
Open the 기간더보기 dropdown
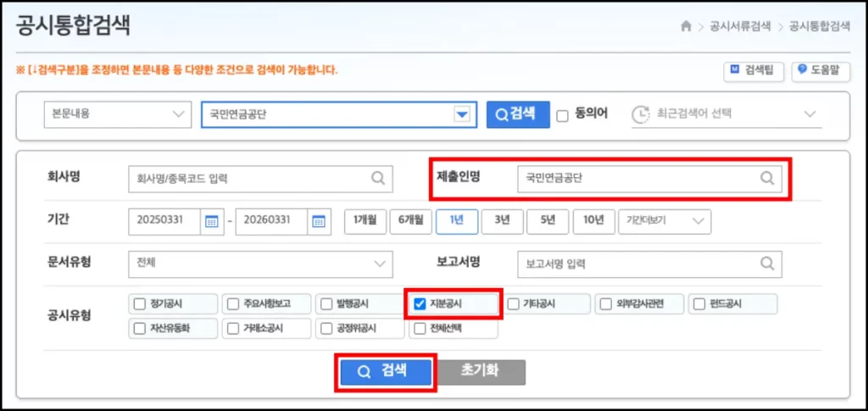click(665, 220)
